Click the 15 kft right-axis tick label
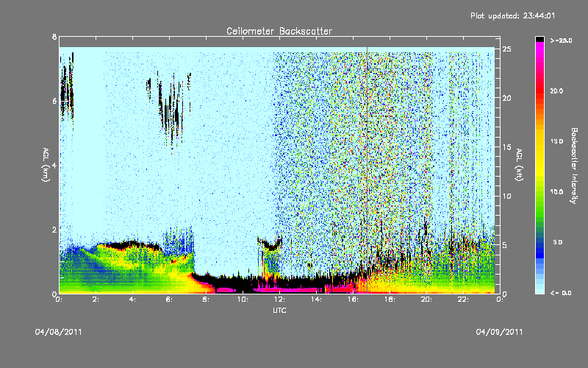 pyautogui.click(x=506, y=147)
